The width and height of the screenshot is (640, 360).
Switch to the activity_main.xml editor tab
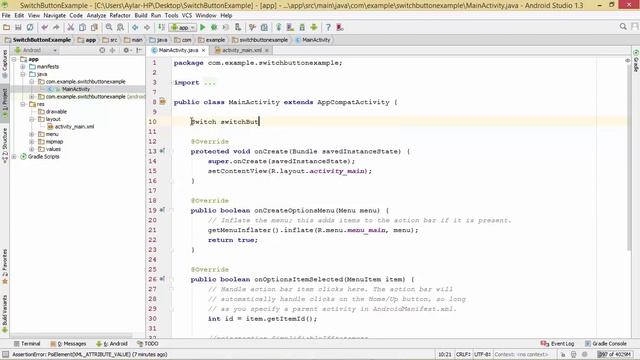tap(242, 50)
